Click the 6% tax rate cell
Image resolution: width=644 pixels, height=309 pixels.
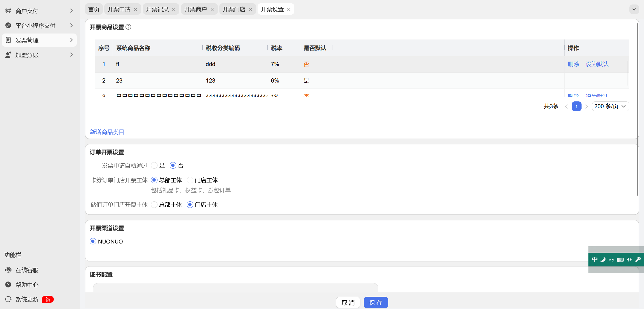[x=275, y=80]
